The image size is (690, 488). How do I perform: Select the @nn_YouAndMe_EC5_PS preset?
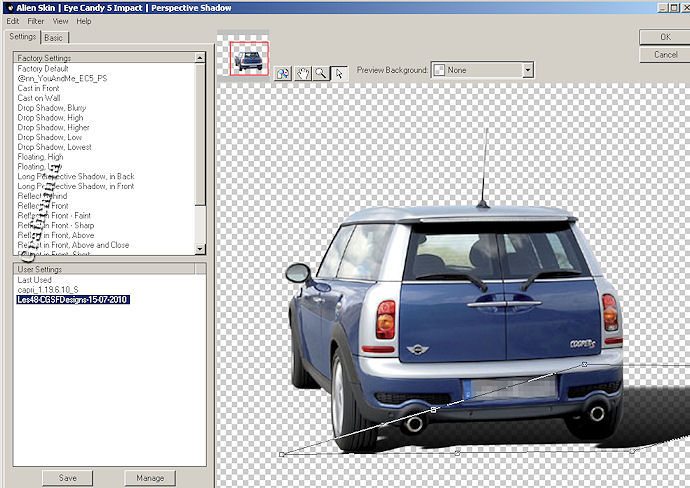tap(62, 78)
